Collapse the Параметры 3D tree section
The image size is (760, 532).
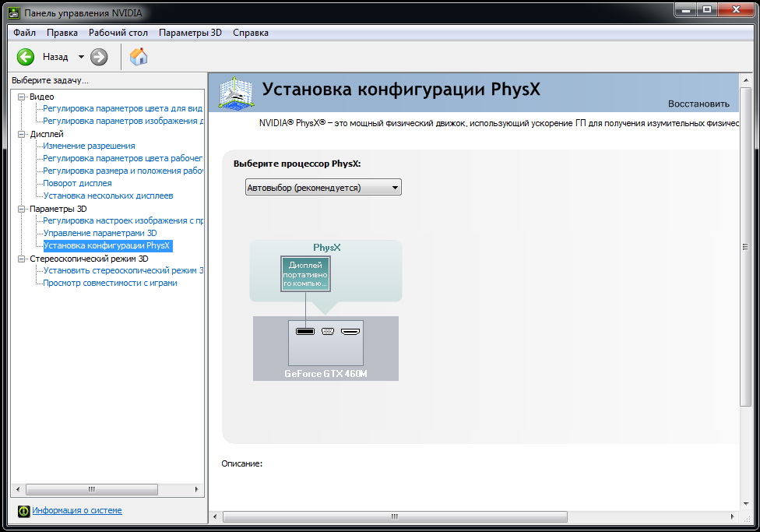(x=21, y=209)
